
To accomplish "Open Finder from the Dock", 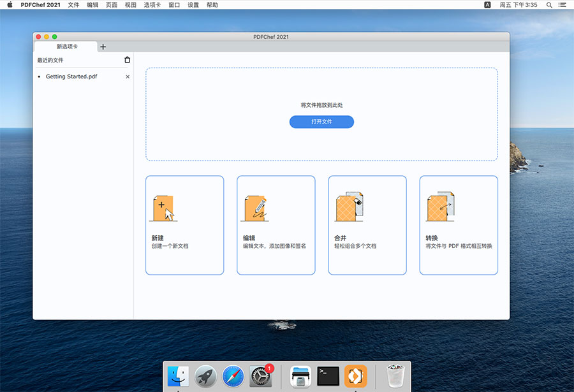I will click(179, 376).
